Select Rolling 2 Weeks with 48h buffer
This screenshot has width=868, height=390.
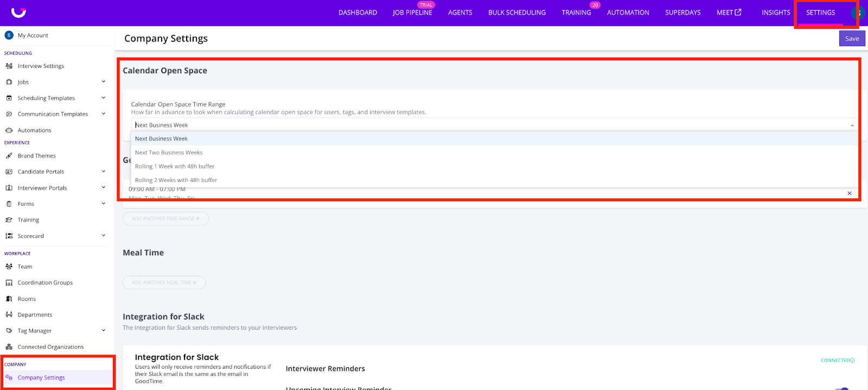coord(494,180)
